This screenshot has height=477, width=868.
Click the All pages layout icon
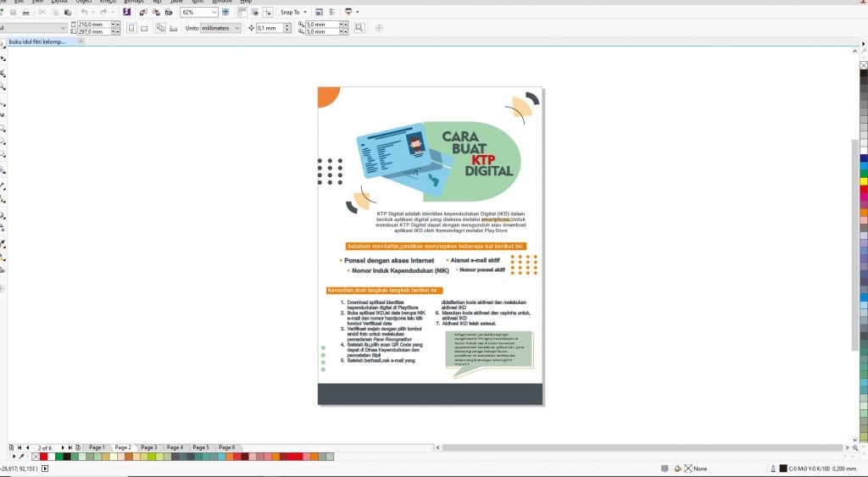pyautogui.click(x=160, y=28)
